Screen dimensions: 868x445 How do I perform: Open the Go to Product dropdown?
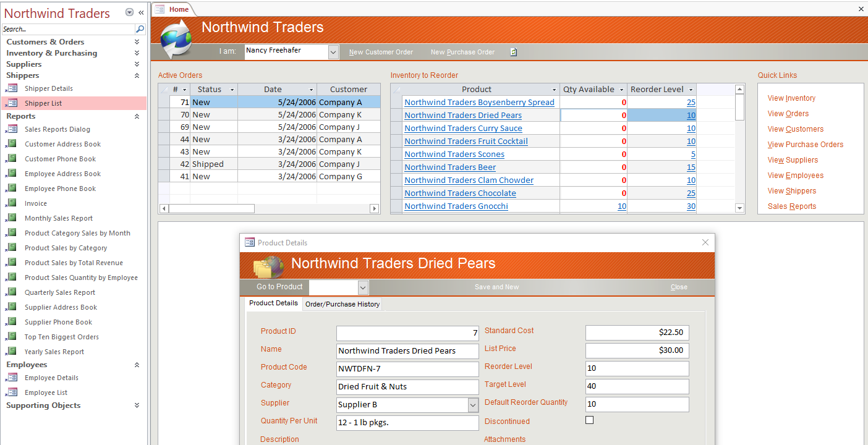(363, 287)
